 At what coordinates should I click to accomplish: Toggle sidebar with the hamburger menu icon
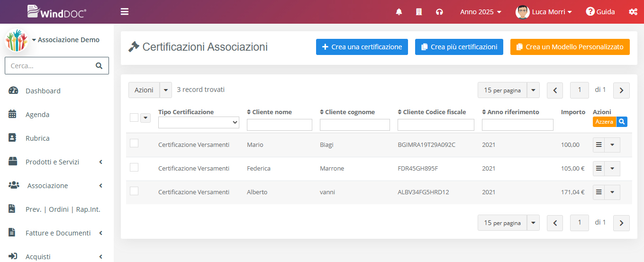pyautogui.click(x=125, y=12)
